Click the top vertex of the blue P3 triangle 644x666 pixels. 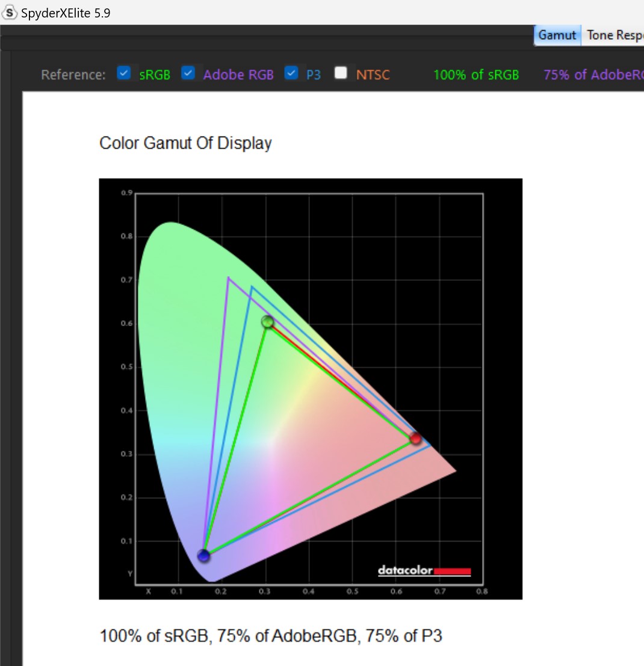(252, 287)
